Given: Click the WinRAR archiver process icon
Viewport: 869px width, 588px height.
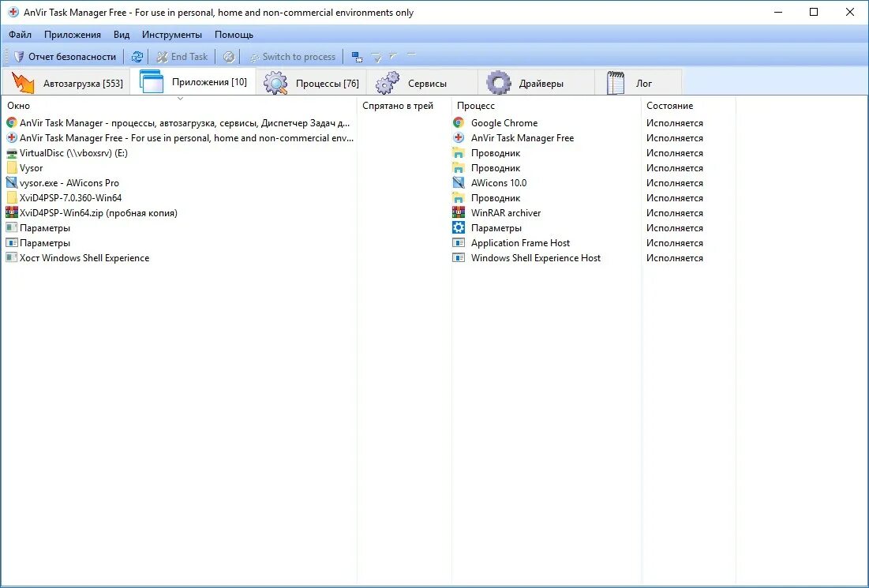Looking at the screenshot, I should 459,212.
